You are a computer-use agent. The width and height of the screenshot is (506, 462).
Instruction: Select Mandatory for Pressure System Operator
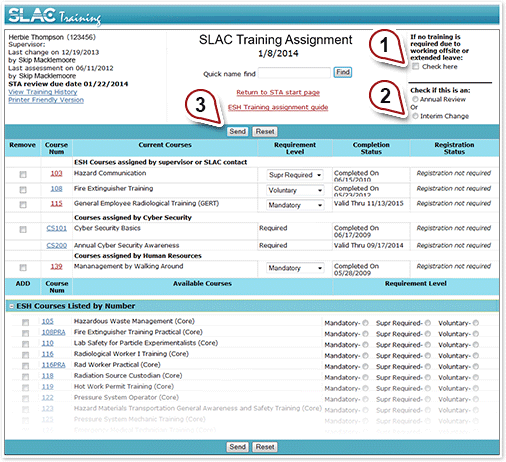pyautogui.click(x=365, y=399)
